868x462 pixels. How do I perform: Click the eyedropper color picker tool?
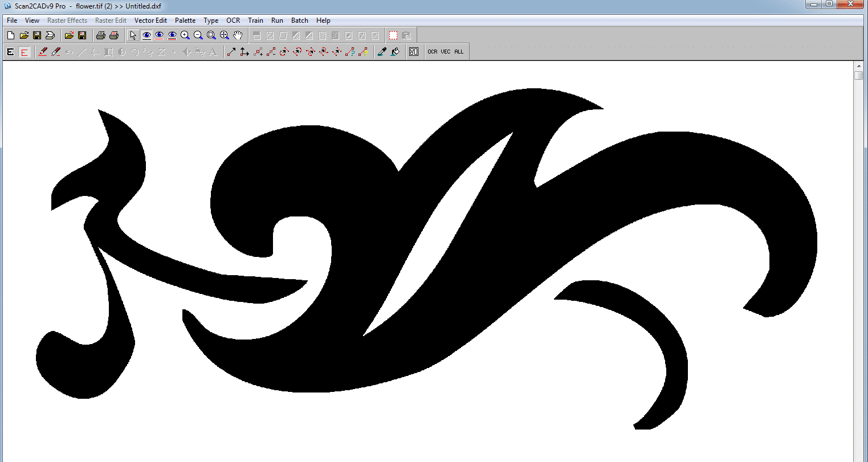(x=382, y=51)
